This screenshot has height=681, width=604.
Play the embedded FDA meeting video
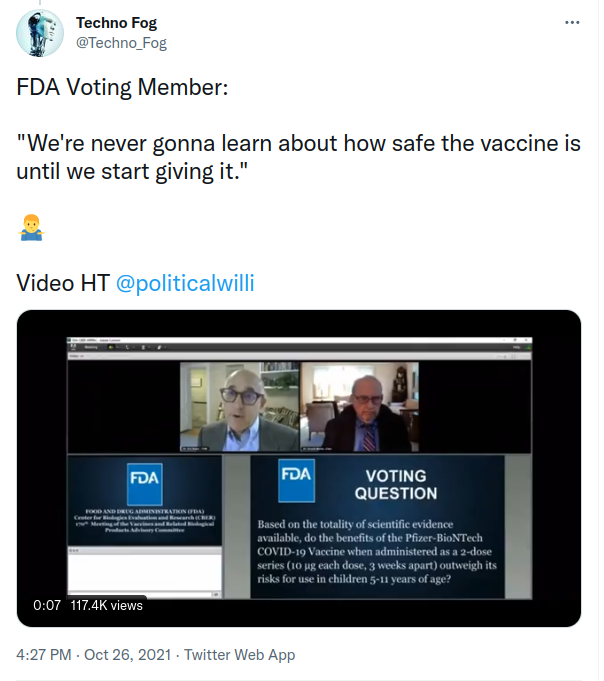pos(298,468)
